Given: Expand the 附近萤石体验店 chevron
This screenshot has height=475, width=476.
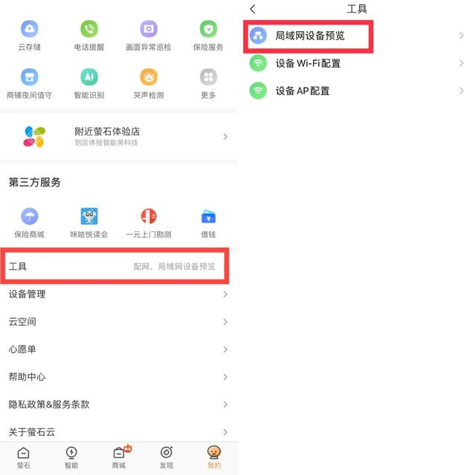Looking at the screenshot, I should (x=225, y=137).
